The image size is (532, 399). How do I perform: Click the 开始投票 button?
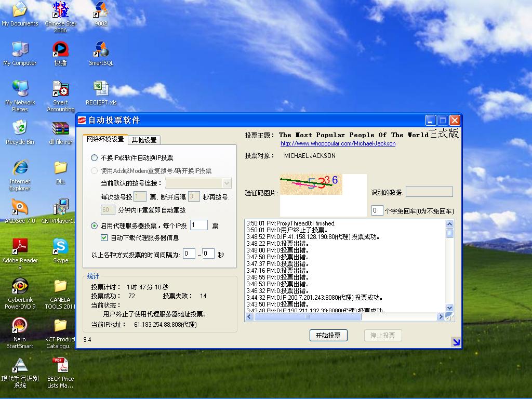click(328, 336)
